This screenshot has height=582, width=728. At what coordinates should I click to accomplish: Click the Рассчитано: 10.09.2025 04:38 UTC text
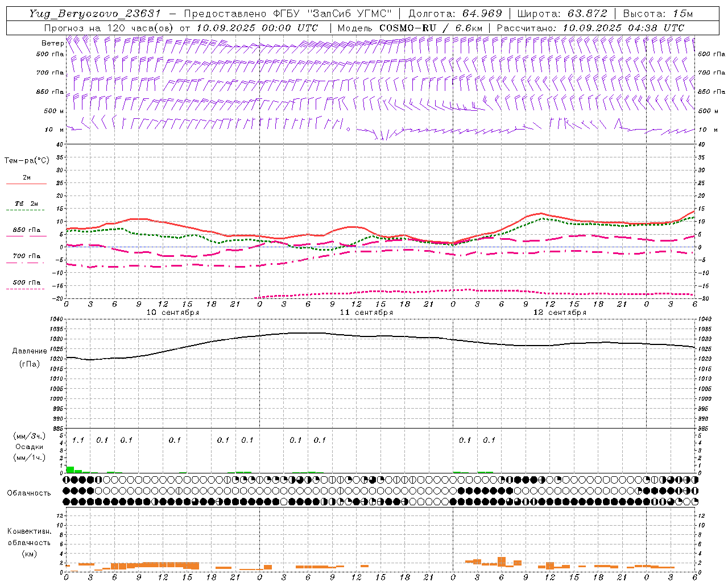[x=590, y=28]
